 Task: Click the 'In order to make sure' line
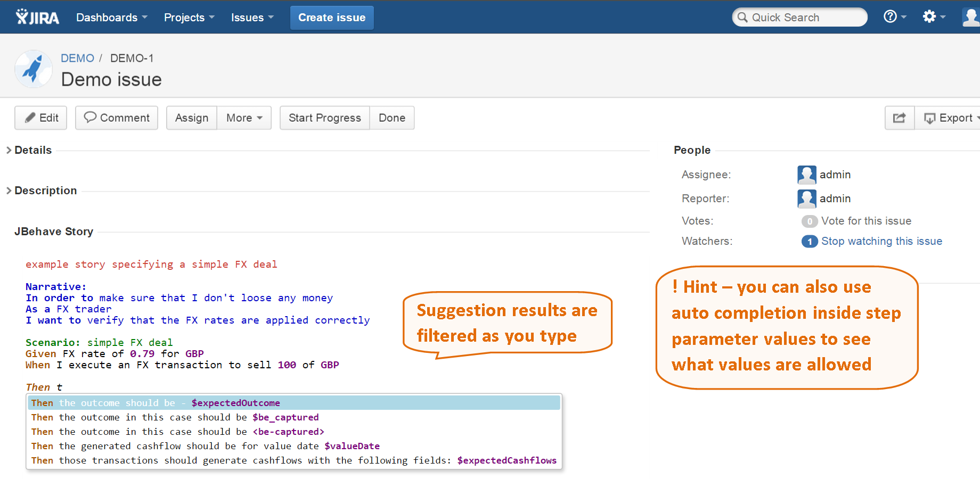[x=179, y=298]
